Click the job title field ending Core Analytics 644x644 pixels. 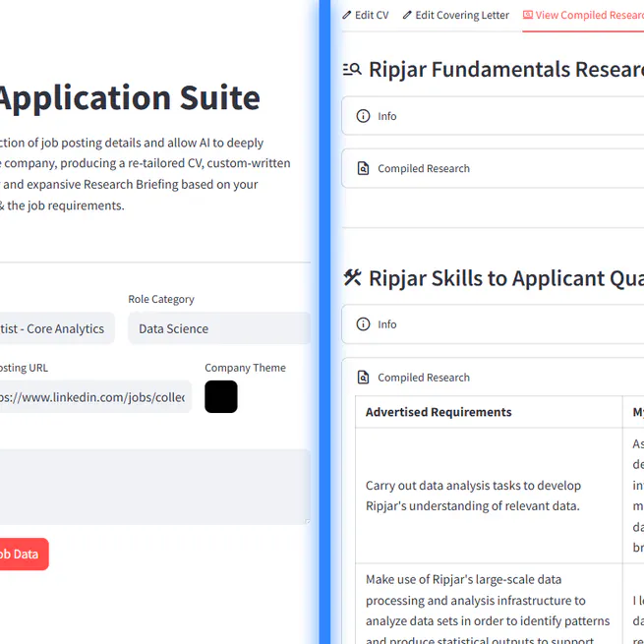[57, 328]
